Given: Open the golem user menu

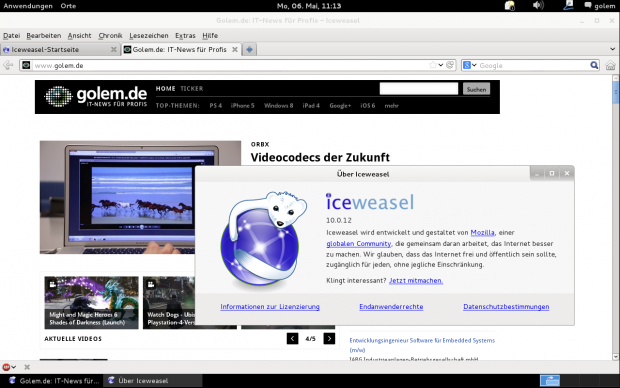Looking at the screenshot, I should point(600,6).
